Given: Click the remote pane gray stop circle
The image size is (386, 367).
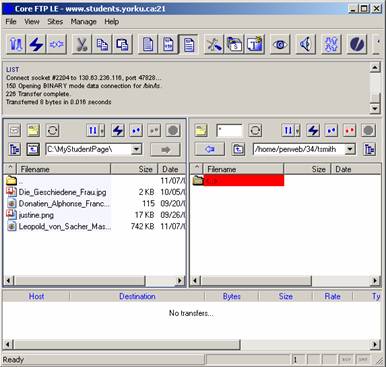Looking at the screenshot, I should click(368, 130).
